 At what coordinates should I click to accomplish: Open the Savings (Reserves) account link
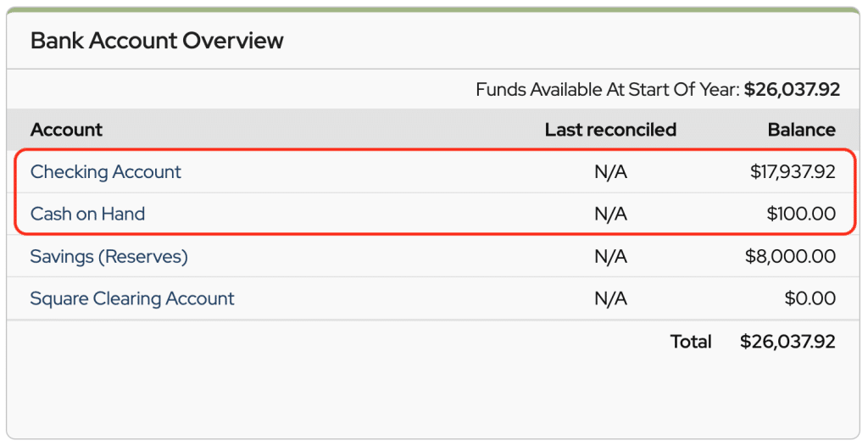pos(109,257)
